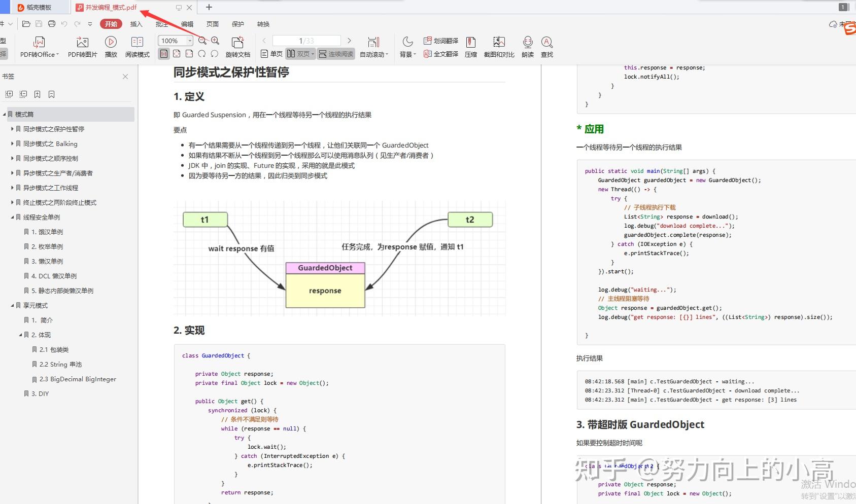Expand 同步模式之保护性暂停 bookmark
This screenshot has width=856, height=504.
(12, 129)
